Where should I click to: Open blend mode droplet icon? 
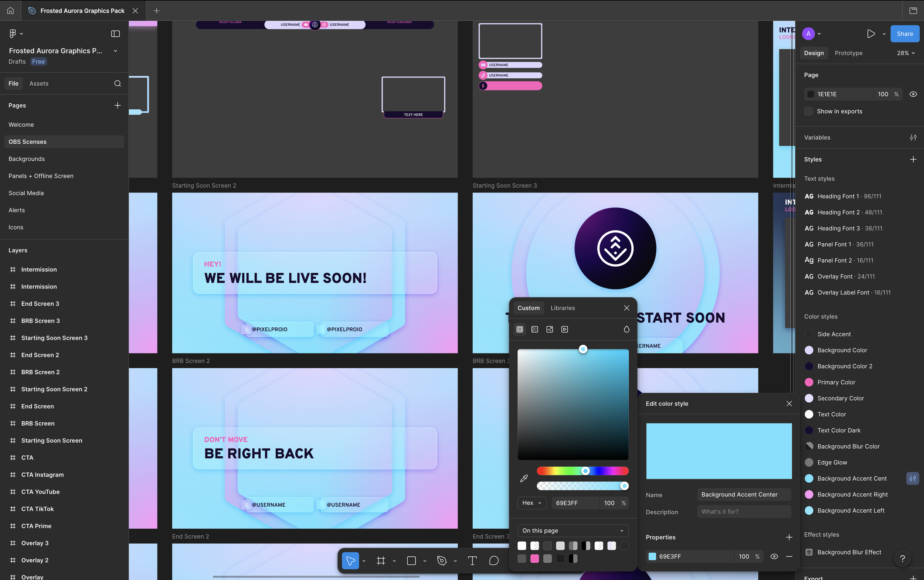click(x=626, y=329)
